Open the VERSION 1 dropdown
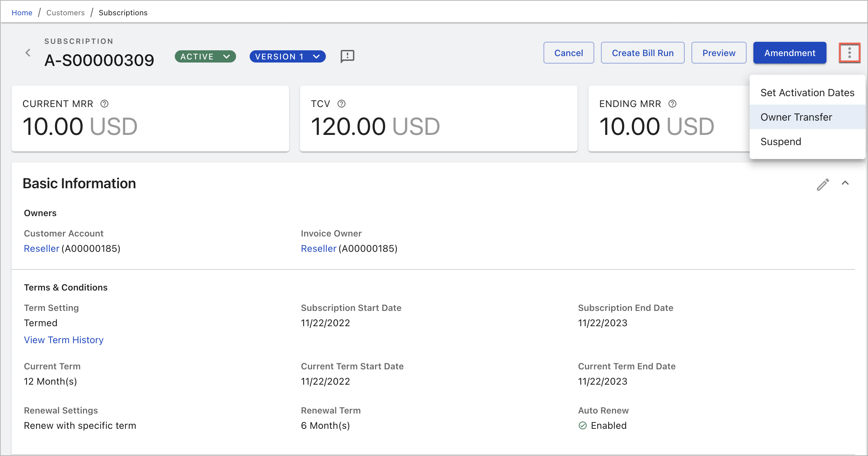868x456 pixels. (x=287, y=56)
